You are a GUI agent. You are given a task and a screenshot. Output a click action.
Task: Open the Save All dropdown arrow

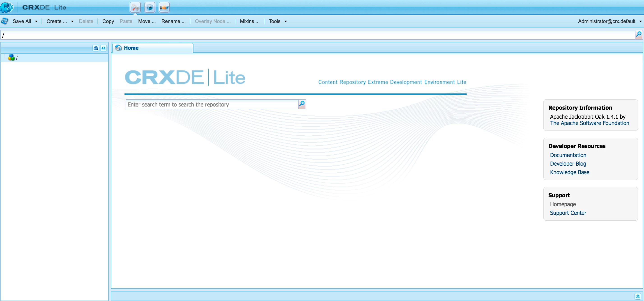36,21
